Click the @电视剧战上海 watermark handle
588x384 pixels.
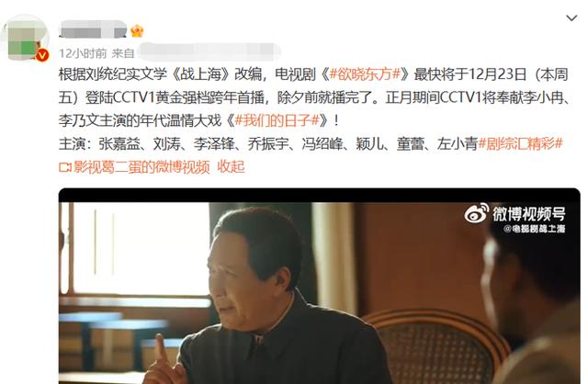click(534, 229)
